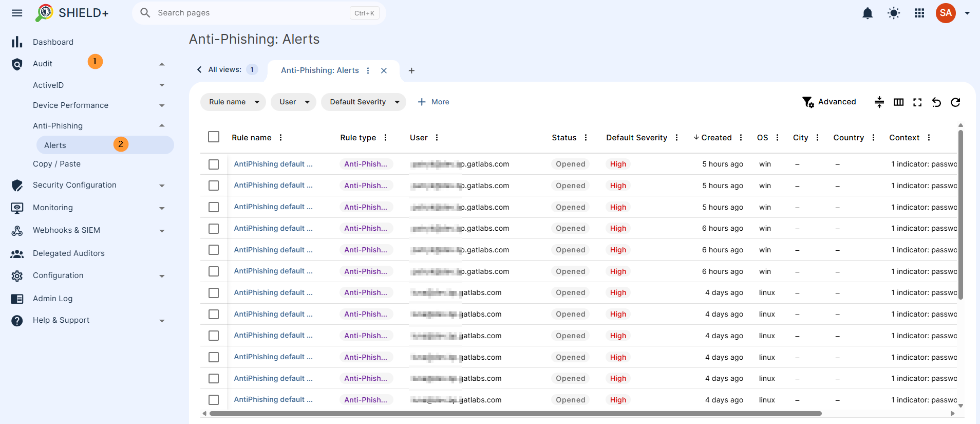Click the Delegated Auditors people icon
980x424 pixels.
pos(17,254)
